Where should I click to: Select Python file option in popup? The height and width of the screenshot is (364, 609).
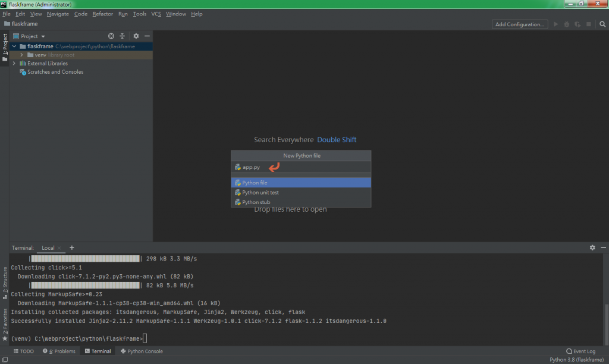pos(301,183)
